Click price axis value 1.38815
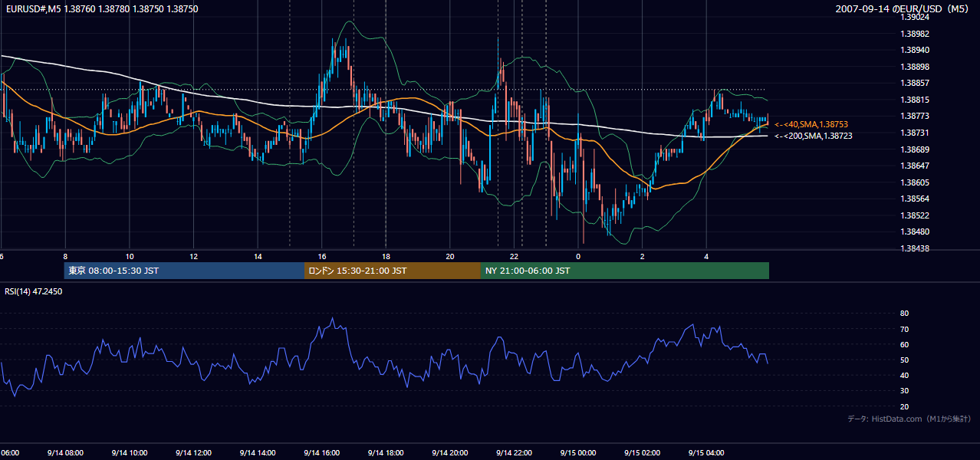 pos(915,100)
